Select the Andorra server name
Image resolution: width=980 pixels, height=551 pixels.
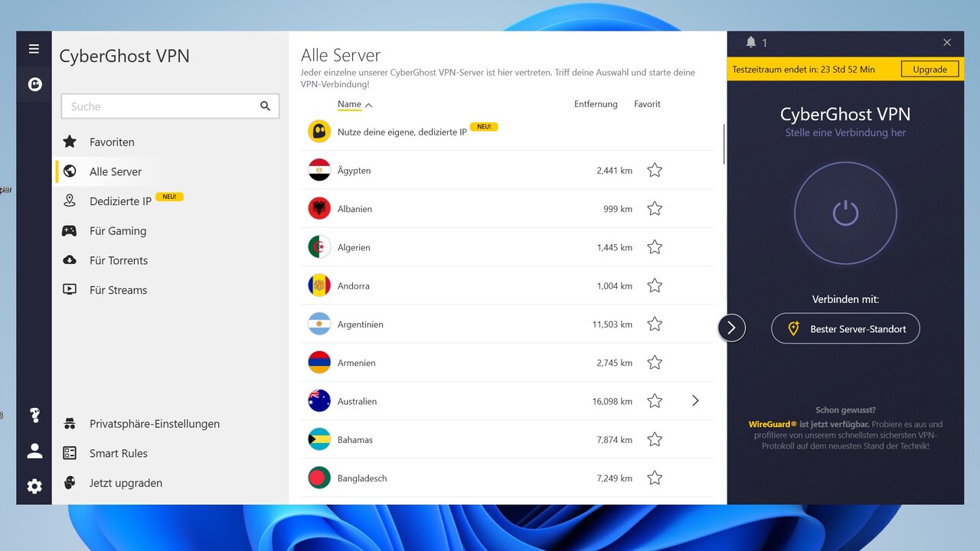click(354, 285)
